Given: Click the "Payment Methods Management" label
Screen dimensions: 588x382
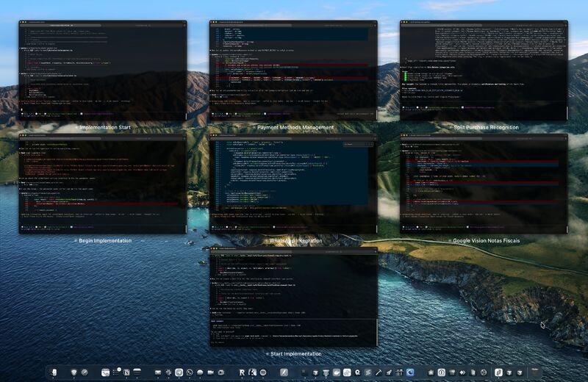Looking at the screenshot, I should [295, 128].
